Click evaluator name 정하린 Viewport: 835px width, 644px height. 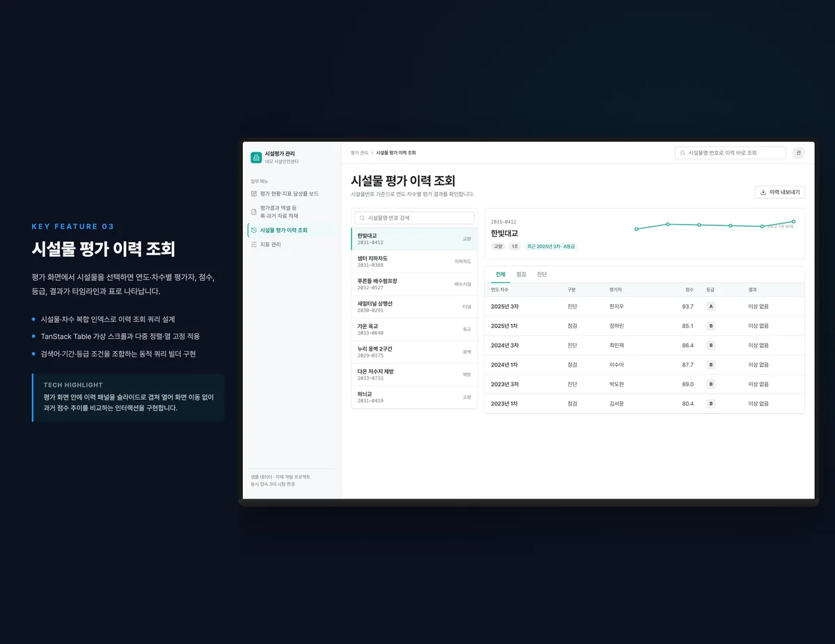tap(617, 325)
